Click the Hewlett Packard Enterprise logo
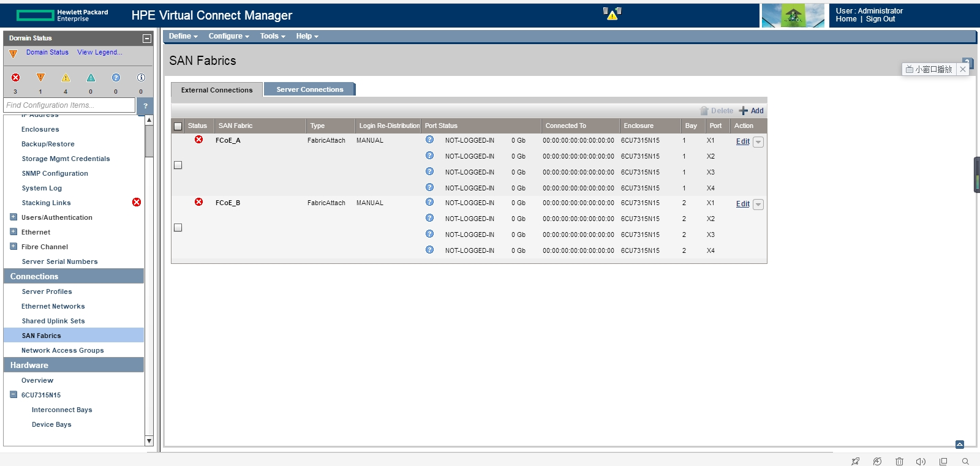Image resolution: width=980 pixels, height=466 pixels. pos(62,15)
